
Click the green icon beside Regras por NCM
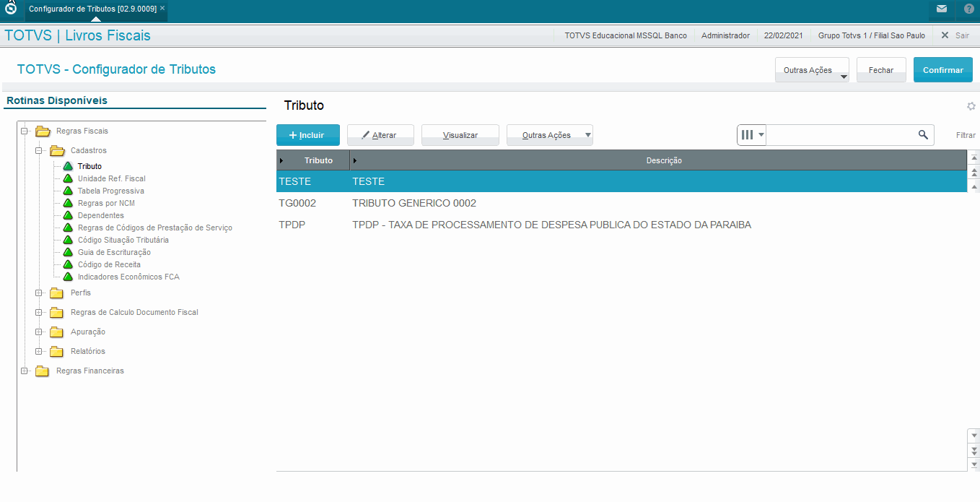(x=68, y=204)
